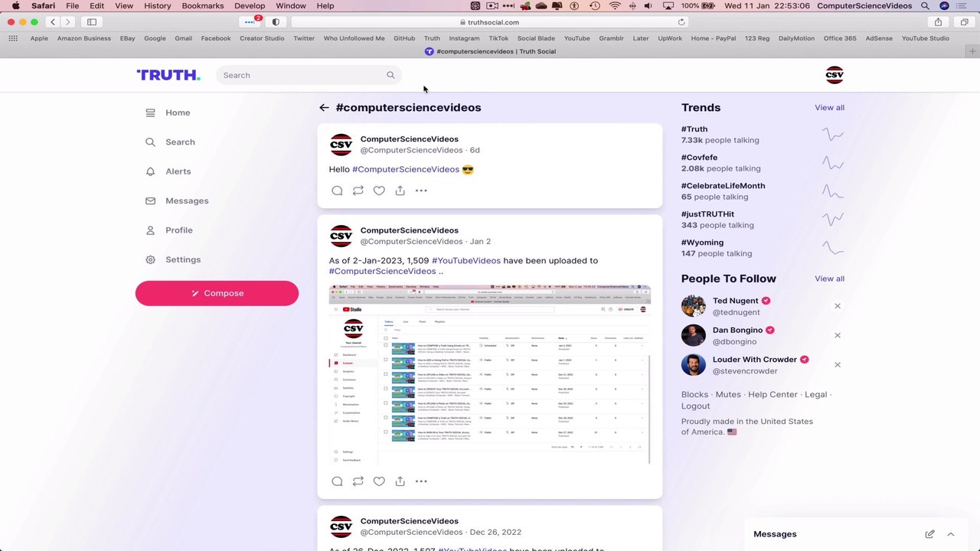This screenshot has height=551, width=980.
Task: Open the YouTube Studio screenshot in Jan 2 post
Action: [x=490, y=374]
